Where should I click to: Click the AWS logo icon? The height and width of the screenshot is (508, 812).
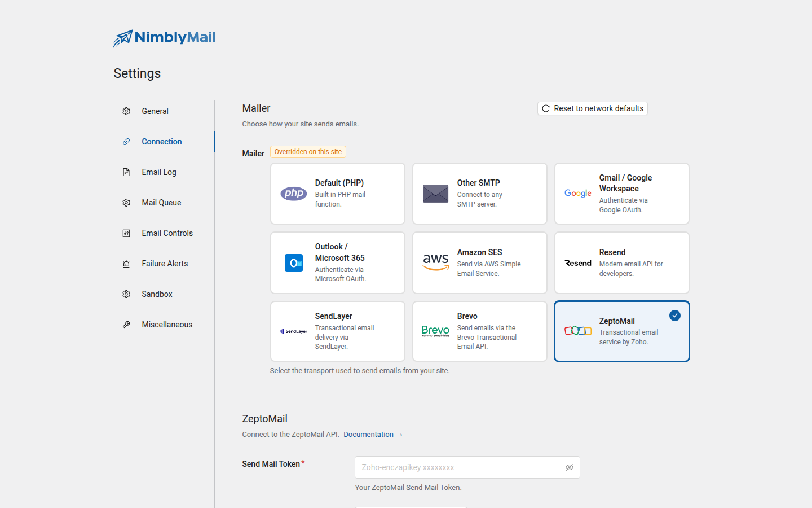[436, 262]
